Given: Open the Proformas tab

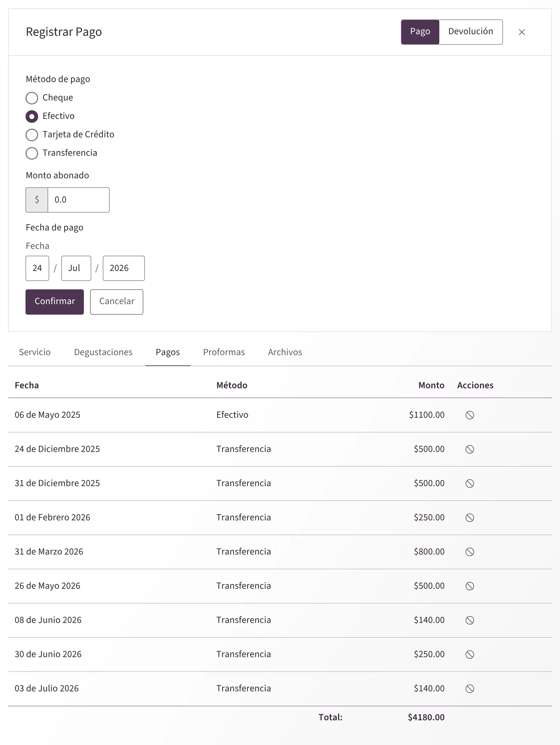Looking at the screenshot, I should point(224,352).
